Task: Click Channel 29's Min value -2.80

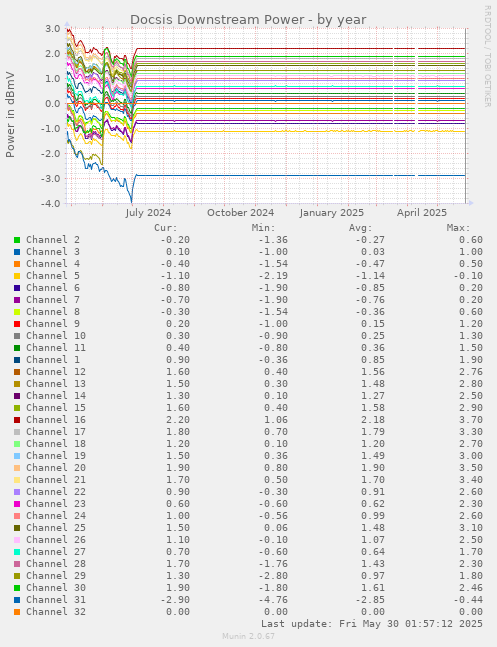Action: [x=273, y=576]
